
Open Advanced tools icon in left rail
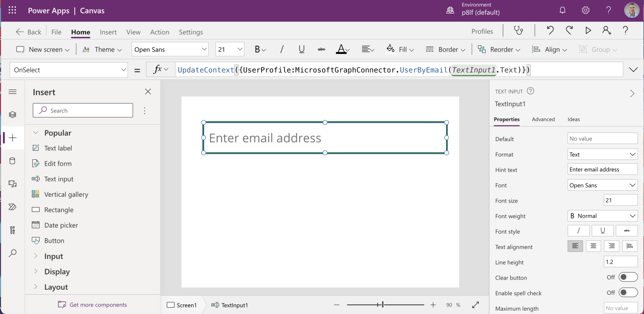[13, 230]
